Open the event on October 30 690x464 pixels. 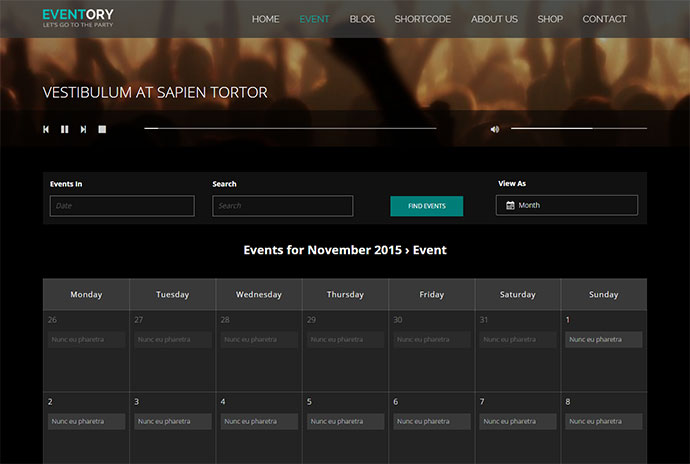click(432, 339)
